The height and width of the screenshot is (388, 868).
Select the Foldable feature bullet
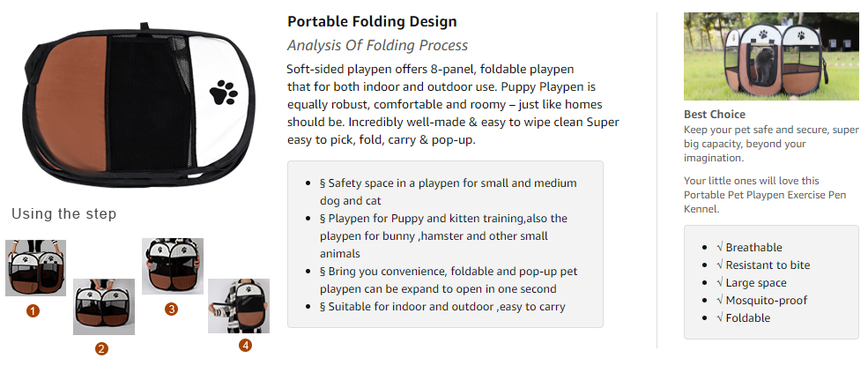coord(743,317)
